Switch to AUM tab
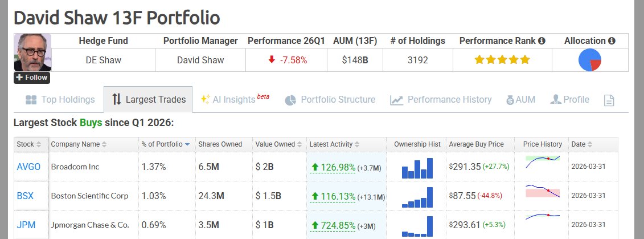 coord(520,100)
